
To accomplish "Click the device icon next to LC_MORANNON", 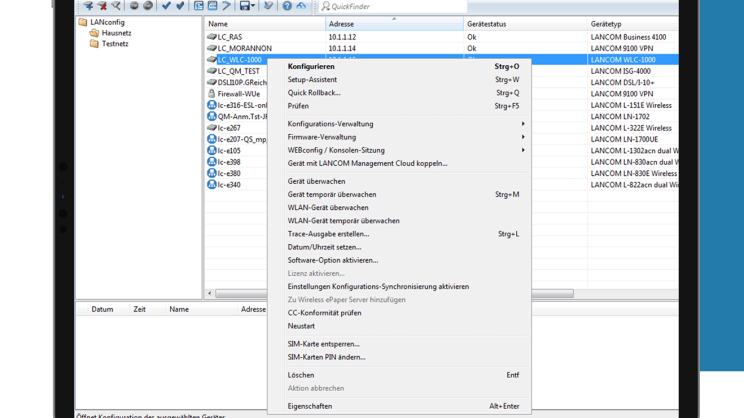I will [x=212, y=48].
